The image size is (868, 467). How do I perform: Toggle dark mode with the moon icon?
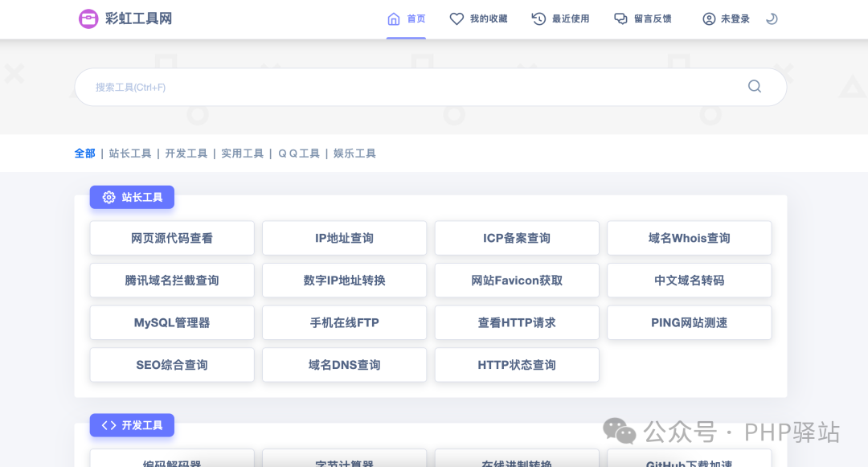coord(772,18)
